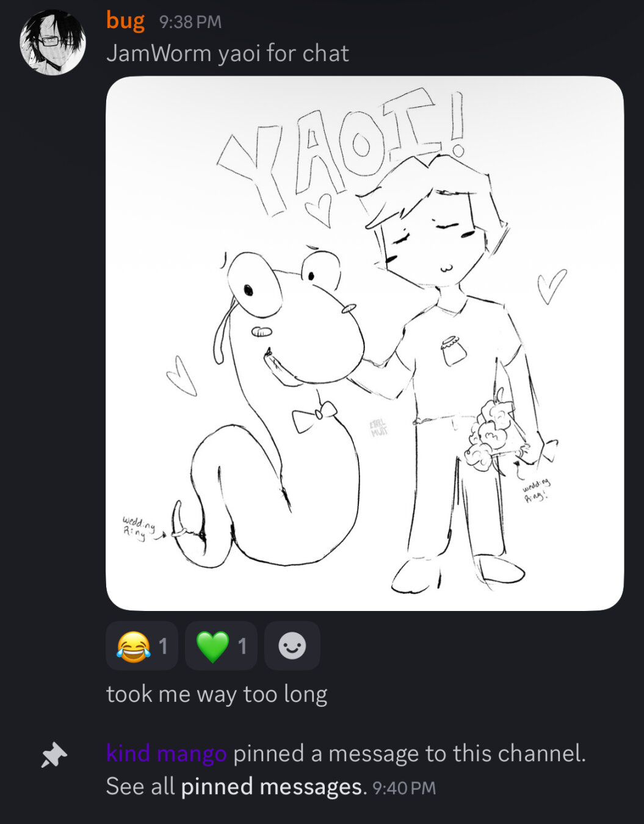Click the jam jar on the boy's shirt
Image resolution: width=644 pixels, height=824 pixels.
(x=454, y=351)
